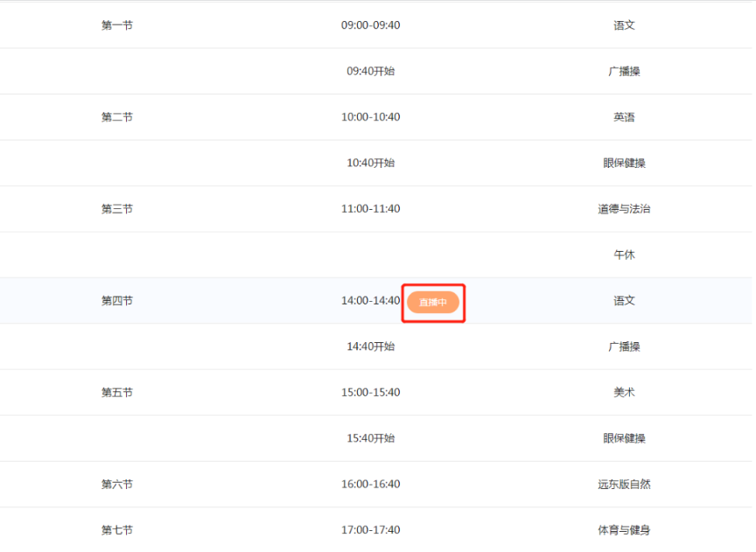Select 语文 in the 第四节 row
The image size is (756, 552).
624,301
